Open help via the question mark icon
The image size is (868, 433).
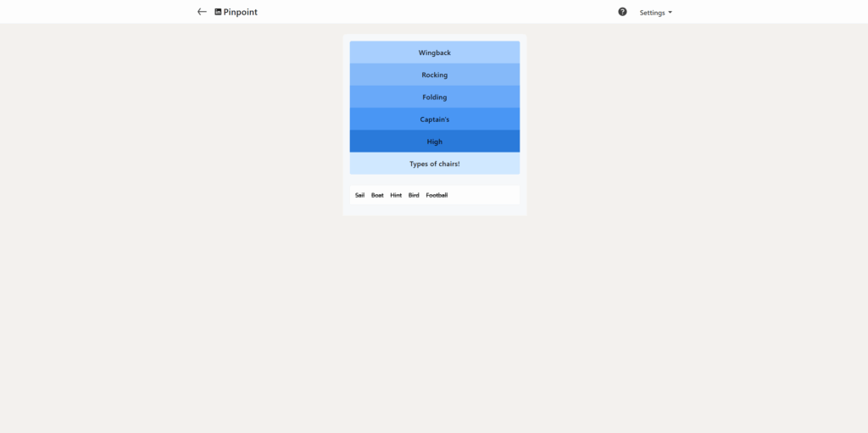pyautogui.click(x=622, y=12)
